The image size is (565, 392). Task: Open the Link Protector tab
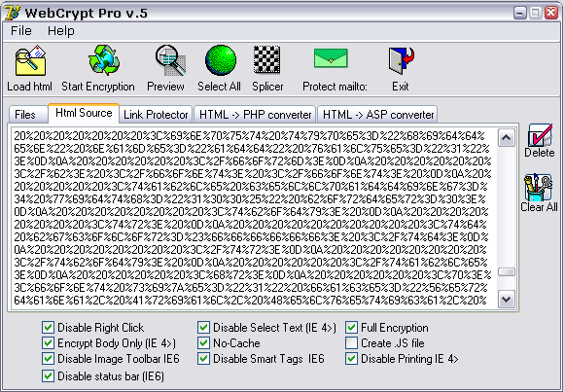156,115
